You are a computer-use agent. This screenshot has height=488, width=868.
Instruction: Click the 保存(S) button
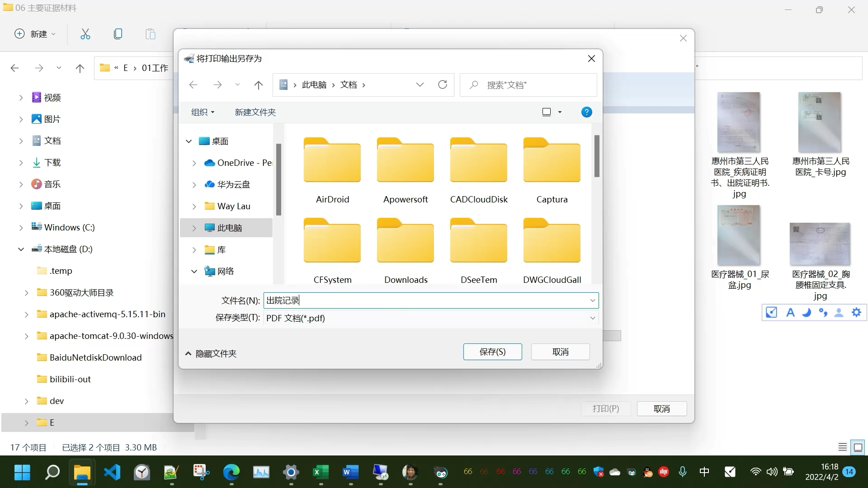click(492, 352)
